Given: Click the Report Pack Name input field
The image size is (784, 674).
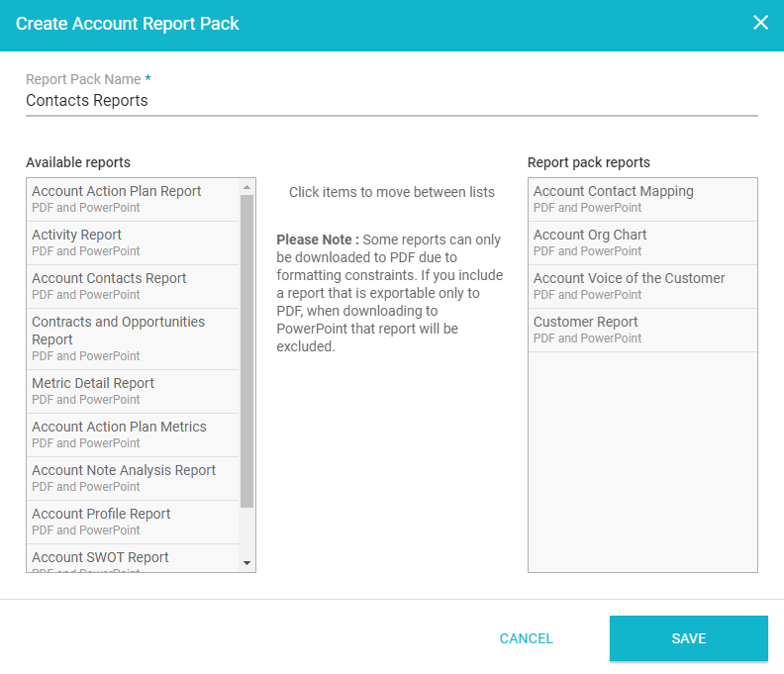Looking at the screenshot, I should pos(391,101).
